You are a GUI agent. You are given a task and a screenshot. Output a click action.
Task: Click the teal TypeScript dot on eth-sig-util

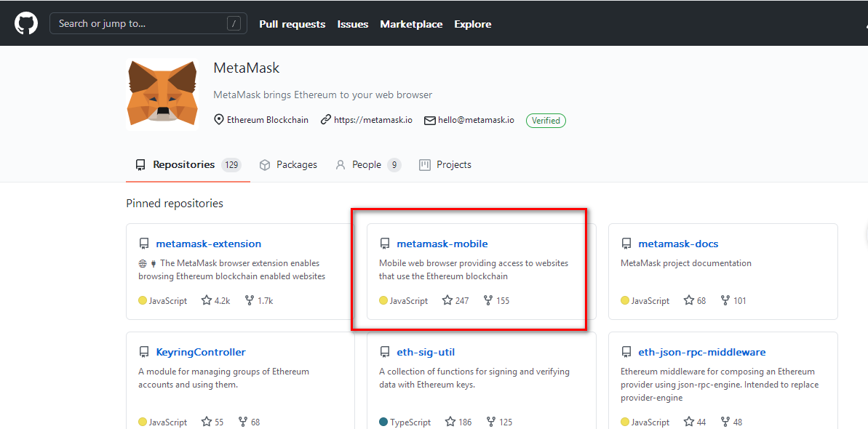pos(383,422)
